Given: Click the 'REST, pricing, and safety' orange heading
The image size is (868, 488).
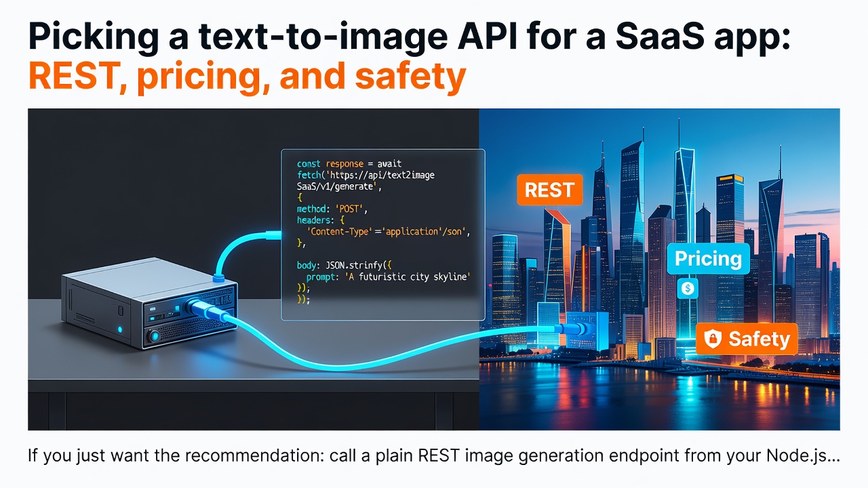Looking at the screenshot, I should 247,77.
